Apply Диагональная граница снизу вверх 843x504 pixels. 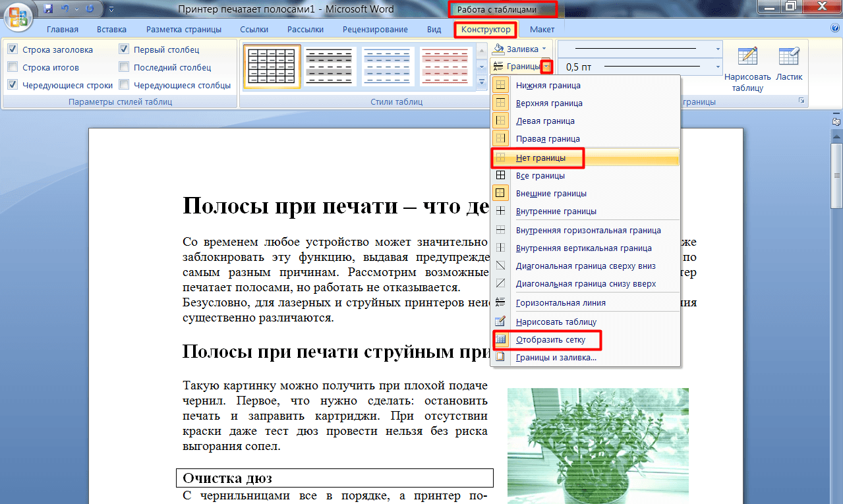coord(586,283)
